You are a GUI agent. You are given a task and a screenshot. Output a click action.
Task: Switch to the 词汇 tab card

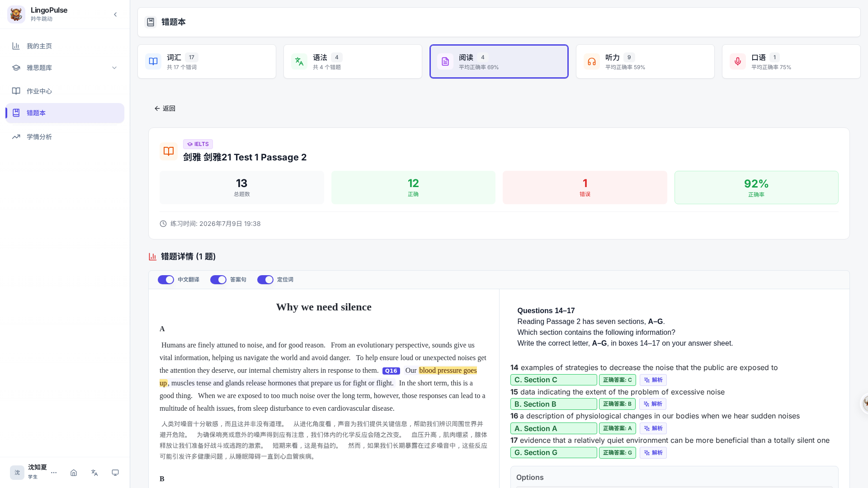[x=207, y=61]
